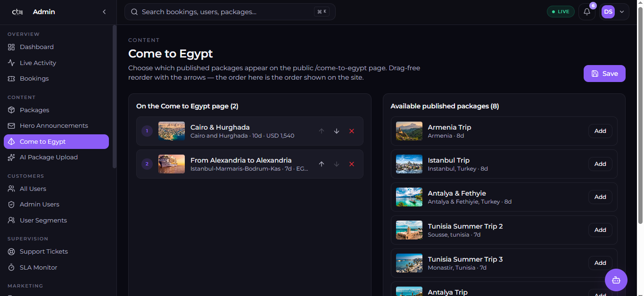Click the disabled down arrow for From Alexandria
644x296 pixels.
click(x=337, y=164)
